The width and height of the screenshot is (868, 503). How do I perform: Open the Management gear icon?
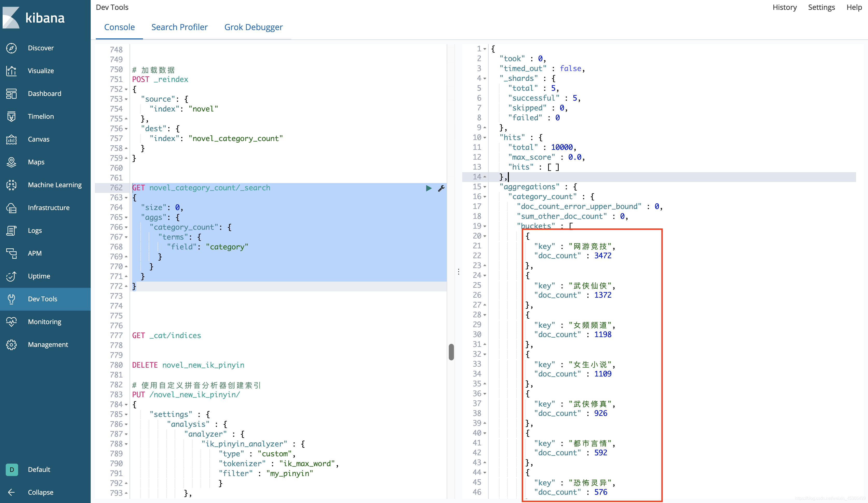click(x=11, y=344)
